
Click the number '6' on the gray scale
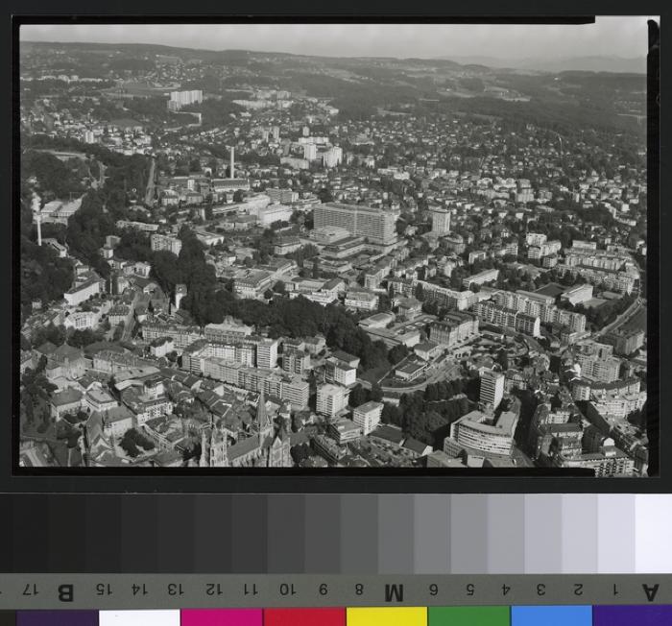click(433, 590)
